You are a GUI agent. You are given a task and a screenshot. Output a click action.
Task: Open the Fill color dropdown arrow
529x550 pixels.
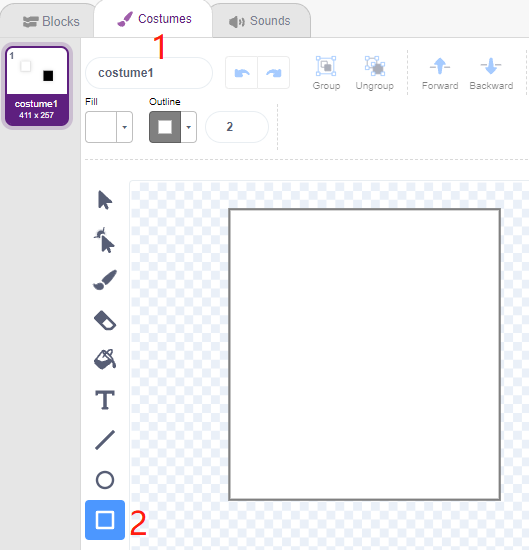point(125,127)
